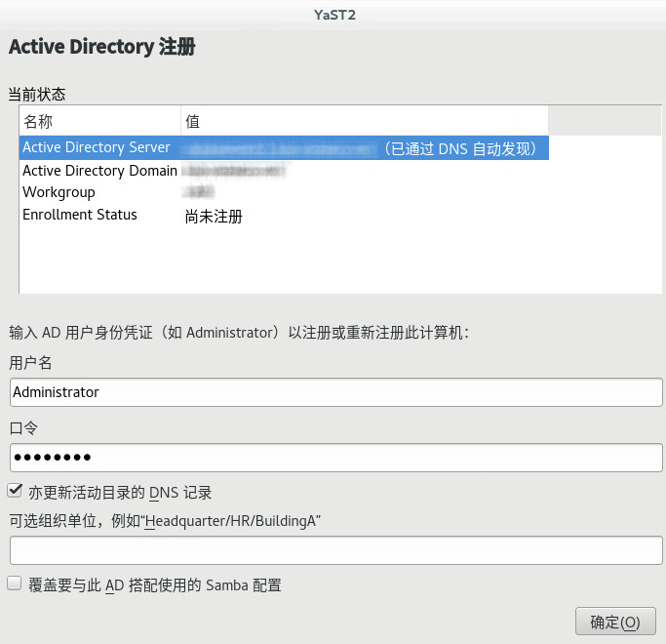
Task: Click the 值 column header
Action: (365, 121)
